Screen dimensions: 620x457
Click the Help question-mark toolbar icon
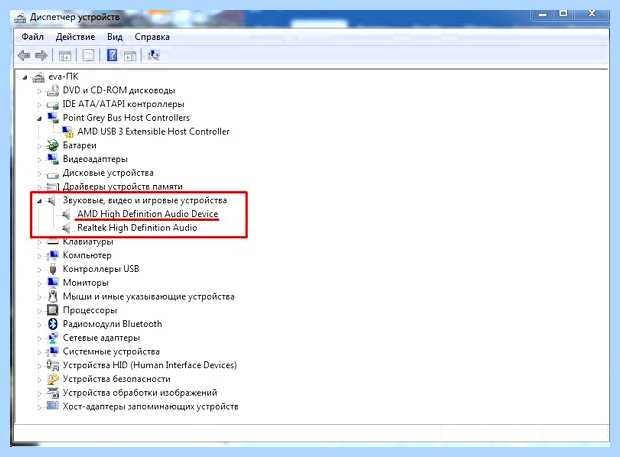(x=112, y=55)
